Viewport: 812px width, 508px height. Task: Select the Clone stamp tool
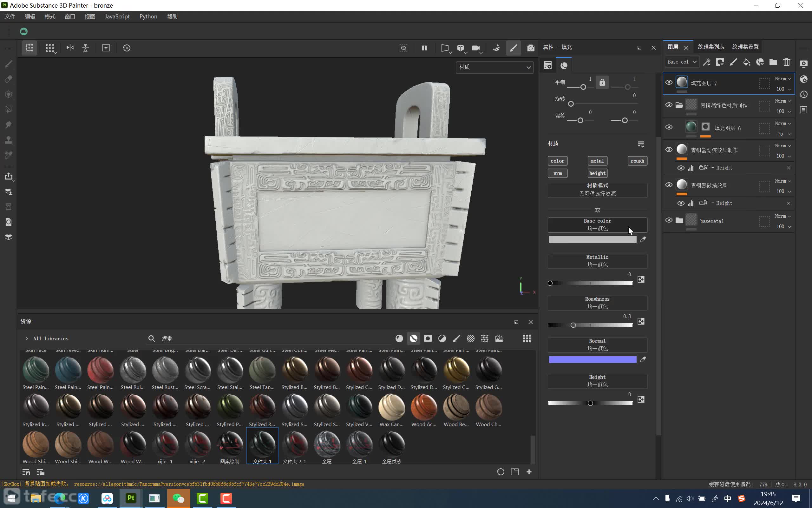point(9,140)
